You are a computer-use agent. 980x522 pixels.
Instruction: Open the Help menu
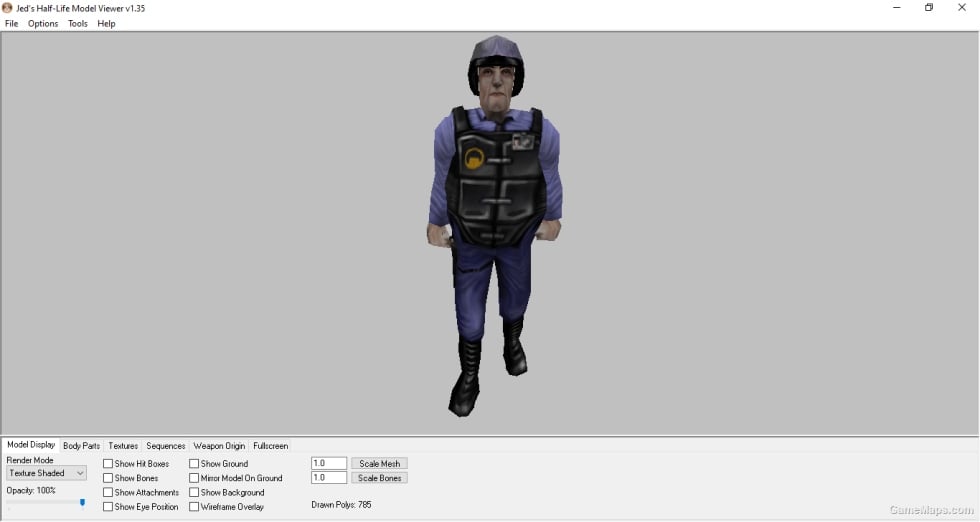[x=106, y=24]
